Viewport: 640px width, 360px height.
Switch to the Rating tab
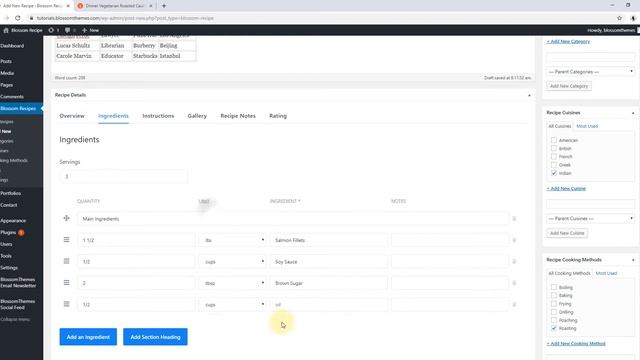click(x=278, y=116)
